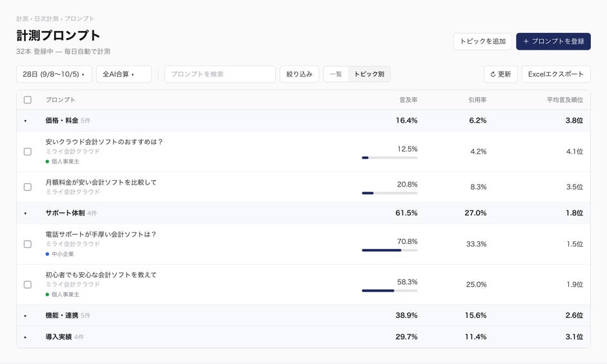Image resolution: width=607 pixels, height=364 pixels.
Task: Open prompt 安いクラウド会計ソフトのおすすめは？
Action: point(104,142)
